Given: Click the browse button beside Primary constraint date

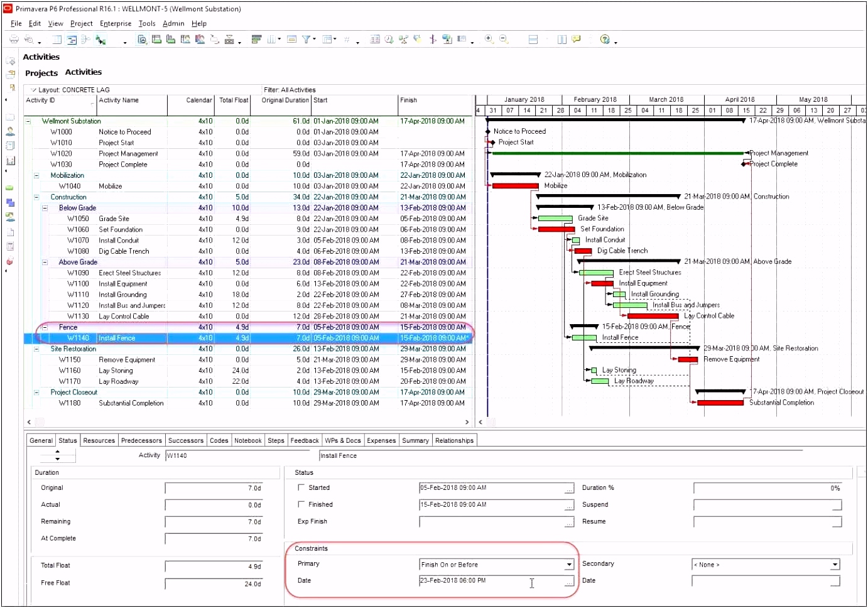Looking at the screenshot, I should (x=569, y=582).
